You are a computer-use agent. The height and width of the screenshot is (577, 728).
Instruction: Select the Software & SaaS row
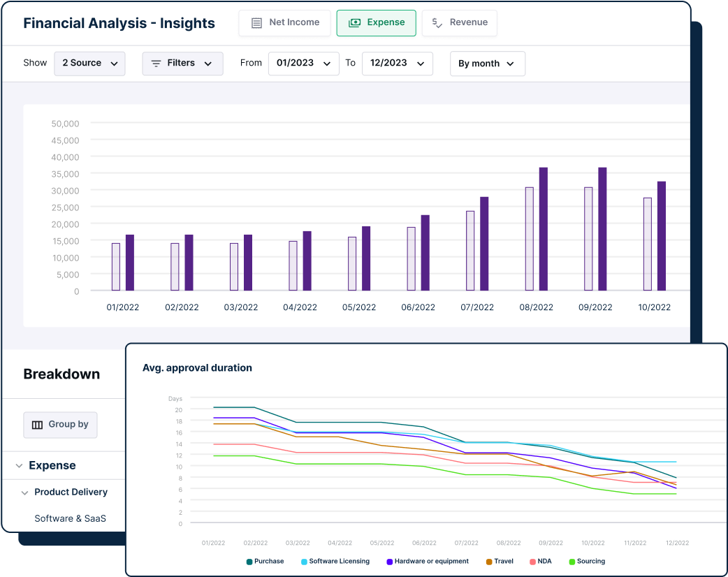[x=70, y=518]
